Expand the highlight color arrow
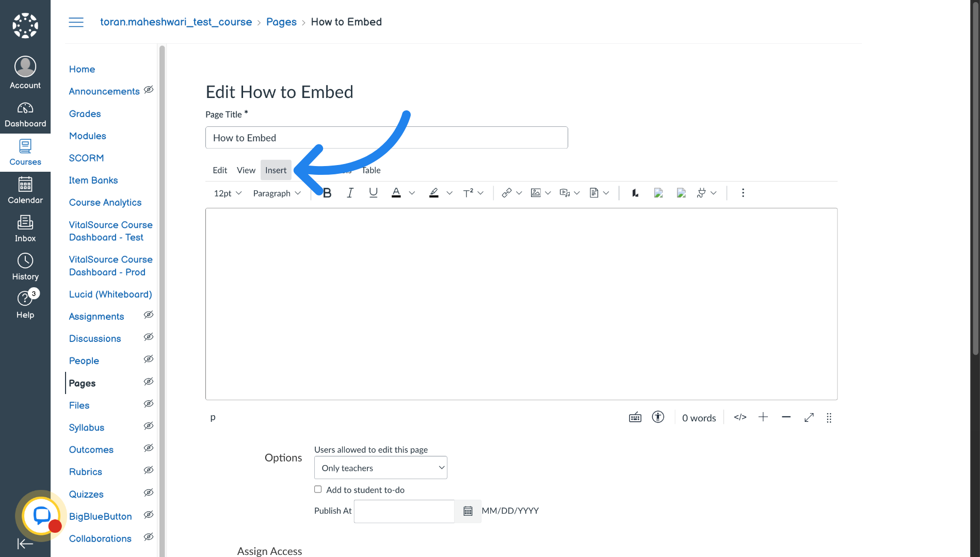This screenshot has width=980, height=557. point(449,193)
